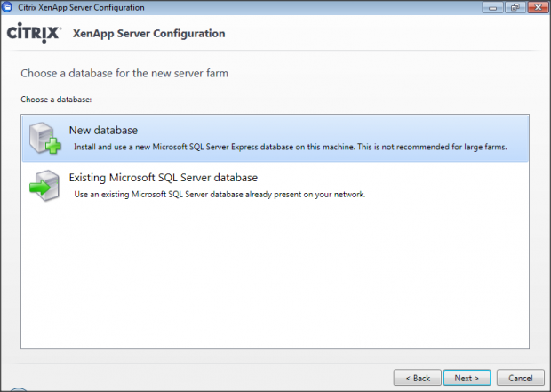Click the Citrix logo in header
The height and width of the screenshot is (392, 551).
[x=34, y=33]
